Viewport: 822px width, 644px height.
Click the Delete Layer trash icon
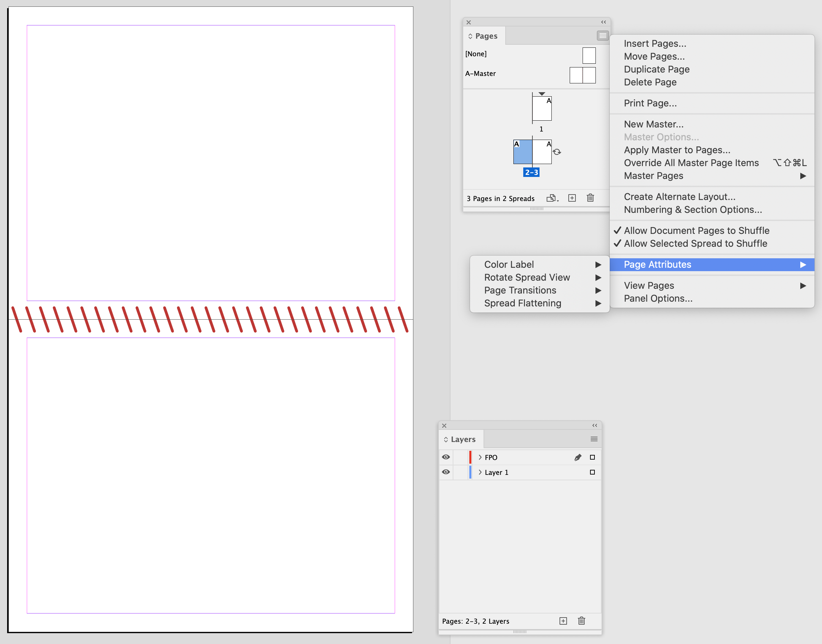[x=581, y=621]
